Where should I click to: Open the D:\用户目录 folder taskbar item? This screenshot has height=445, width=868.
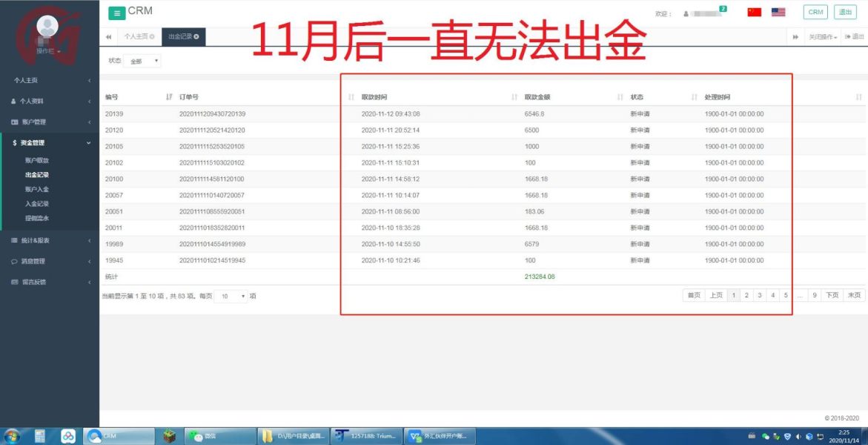point(294,436)
